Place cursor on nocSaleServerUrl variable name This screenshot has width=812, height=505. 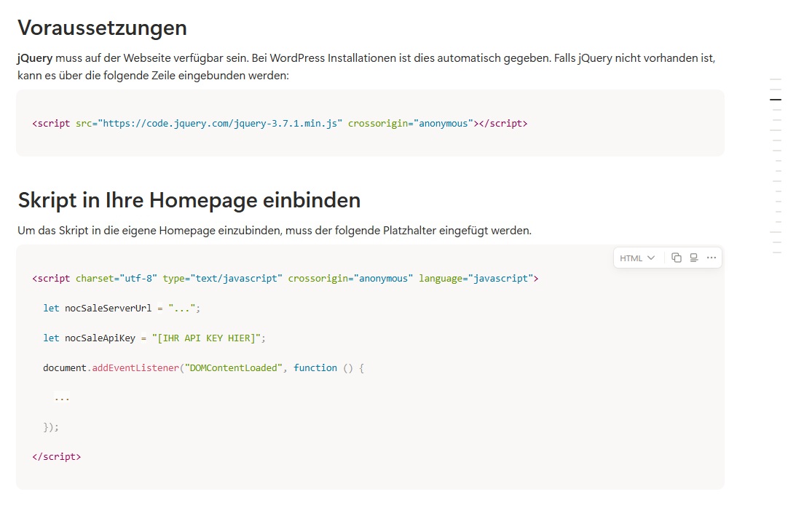(x=108, y=309)
